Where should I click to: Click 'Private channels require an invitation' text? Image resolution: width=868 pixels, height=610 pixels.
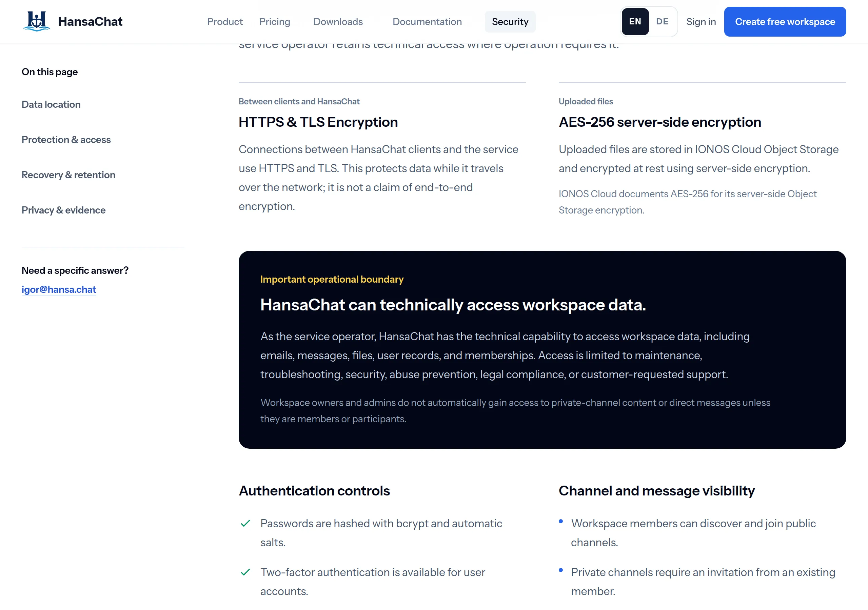pyautogui.click(x=703, y=581)
